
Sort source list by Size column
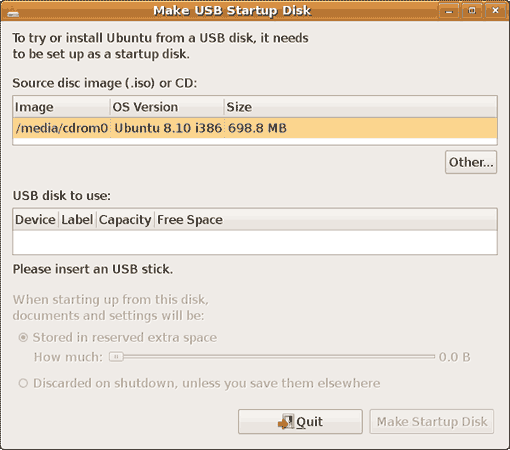click(x=360, y=107)
